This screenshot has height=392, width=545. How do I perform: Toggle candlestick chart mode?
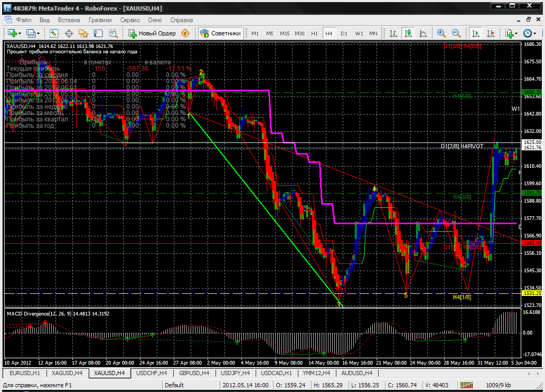(408, 33)
